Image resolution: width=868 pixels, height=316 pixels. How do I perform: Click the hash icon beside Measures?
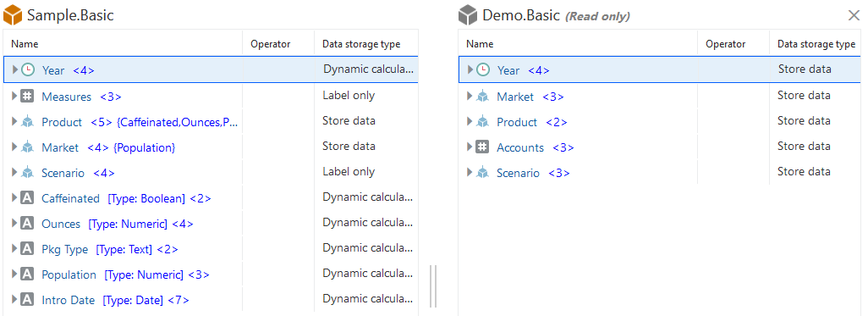[27, 96]
